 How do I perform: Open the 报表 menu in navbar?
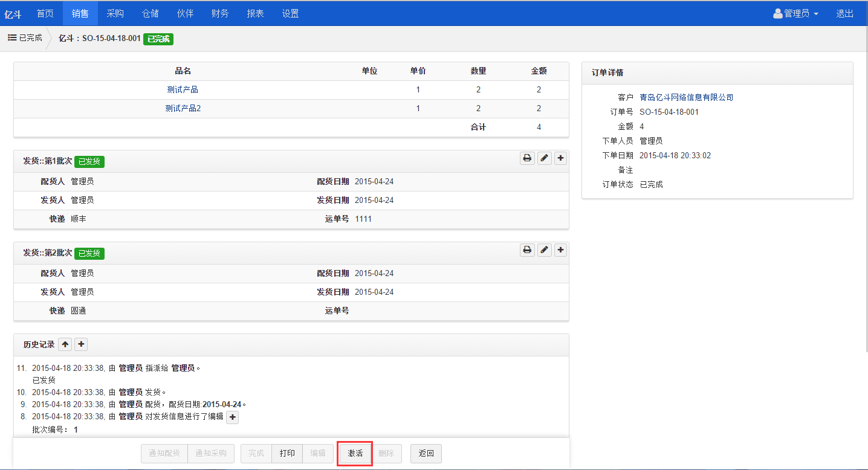click(x=255, y=13)
